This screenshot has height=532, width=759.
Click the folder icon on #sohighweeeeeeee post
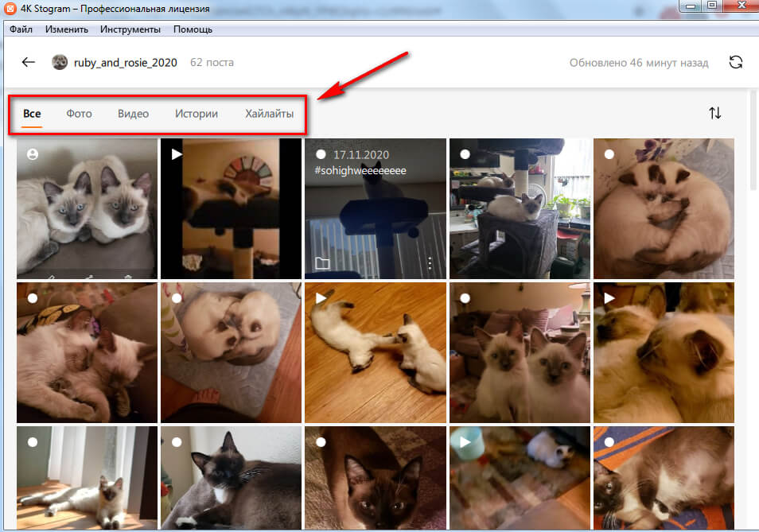pos(322,263)
